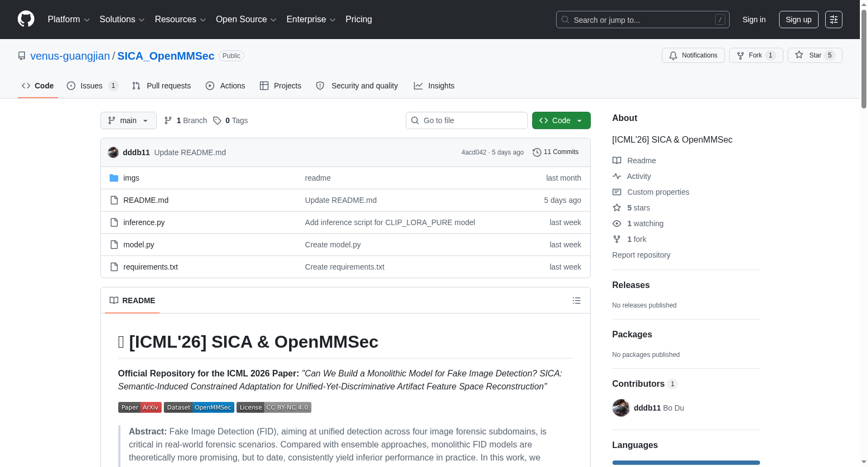Open the GitHub homepage logo
Screen dimensions: 868x467
[26, 19]
